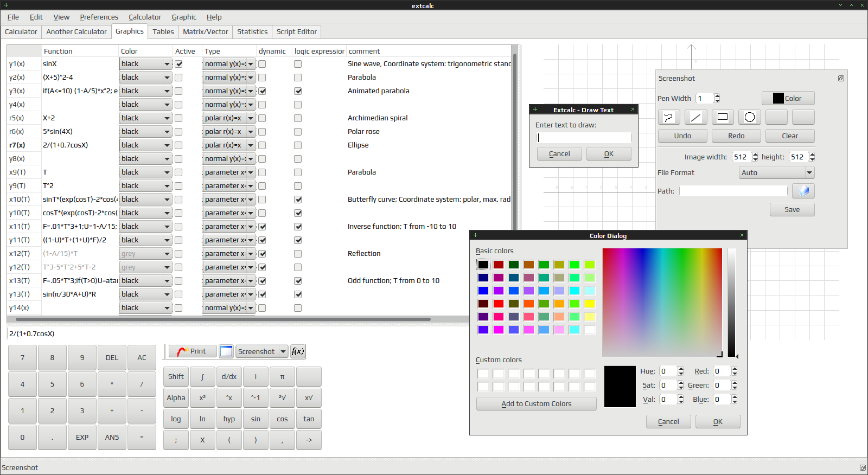
Task: Click the Enter text to draw field
Action: (584, 138)
